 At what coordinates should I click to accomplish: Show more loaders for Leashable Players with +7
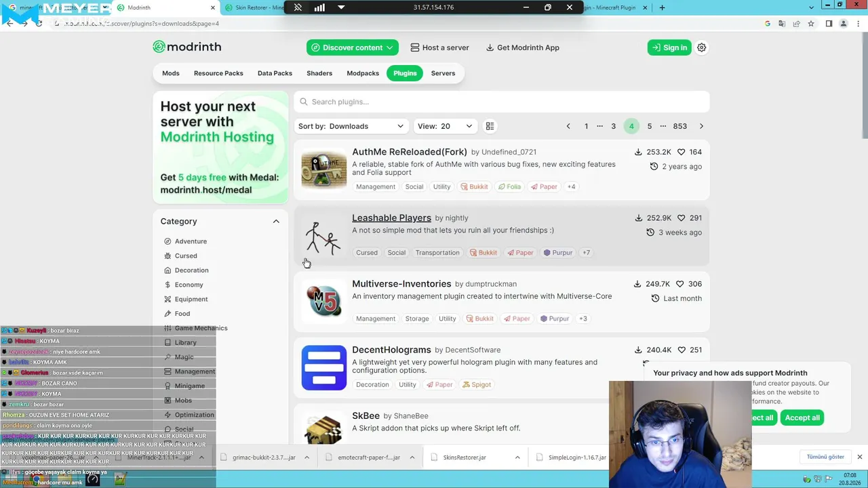coord(586,253)
